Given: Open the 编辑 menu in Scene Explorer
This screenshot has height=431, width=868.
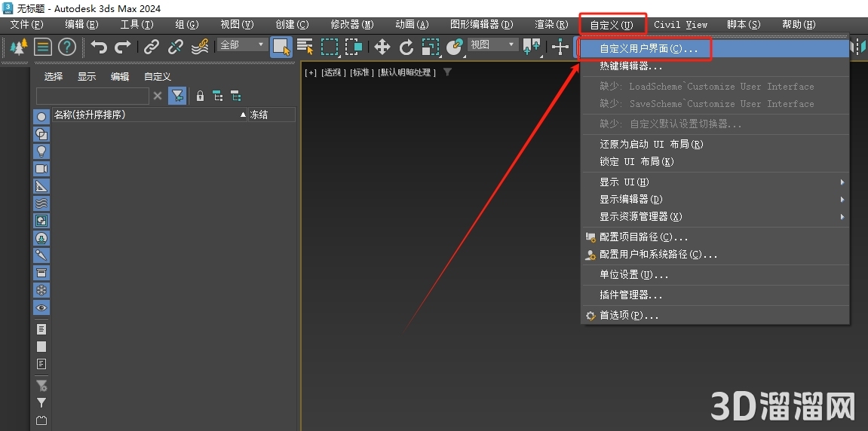Looking at the screenshot, I should pyautogui.click(x=120, y=76).
